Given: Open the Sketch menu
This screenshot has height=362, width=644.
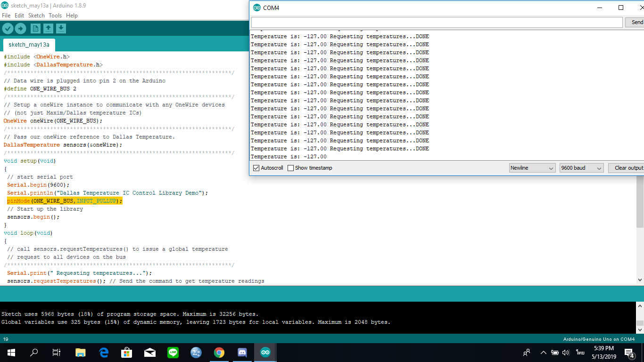Looking at the screenshot, I should coord(36,16).
